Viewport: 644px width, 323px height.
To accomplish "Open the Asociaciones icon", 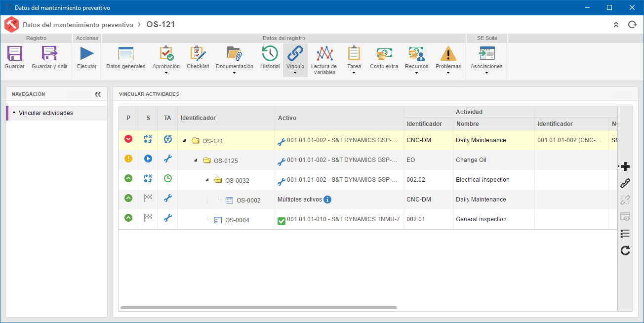I will click(486, 53).
